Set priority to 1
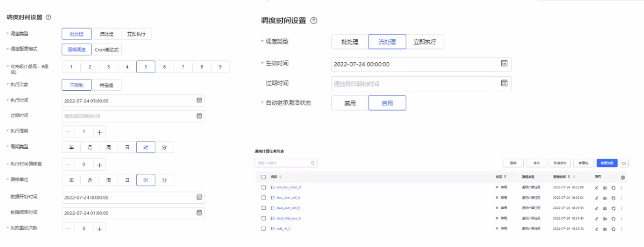Screen dimensions: 644x247 (x=71, y=67)
